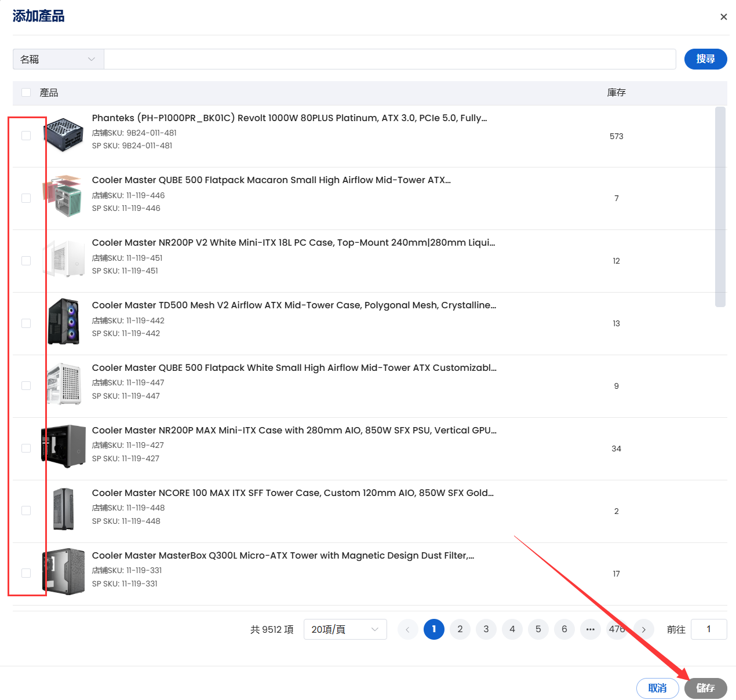Click the NR200P MAX case thumbnail
This screenshot has width=736, height=700.
coord(64,447)
